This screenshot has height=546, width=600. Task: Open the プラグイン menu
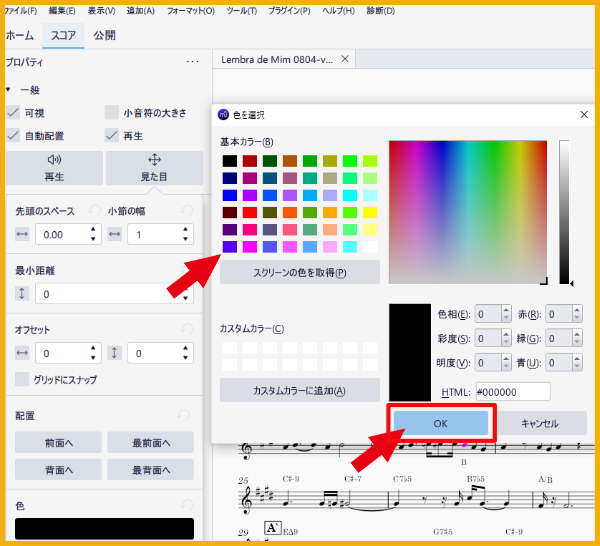[289, 11]
